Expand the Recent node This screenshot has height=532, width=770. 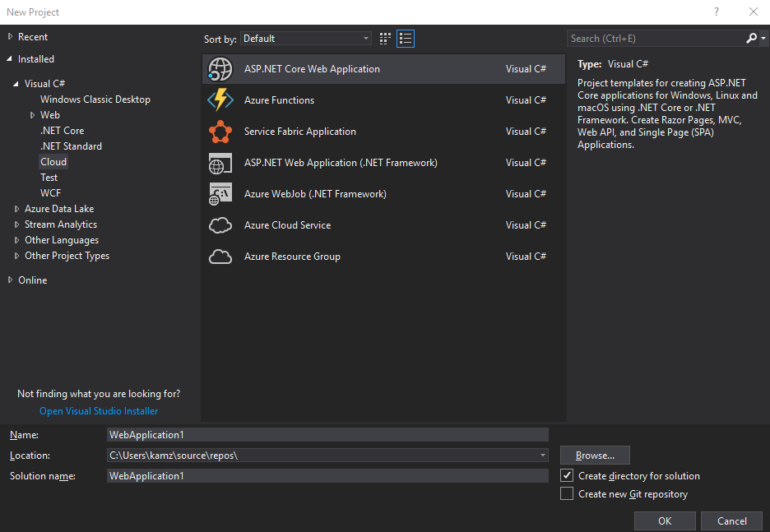coord(11,36)
